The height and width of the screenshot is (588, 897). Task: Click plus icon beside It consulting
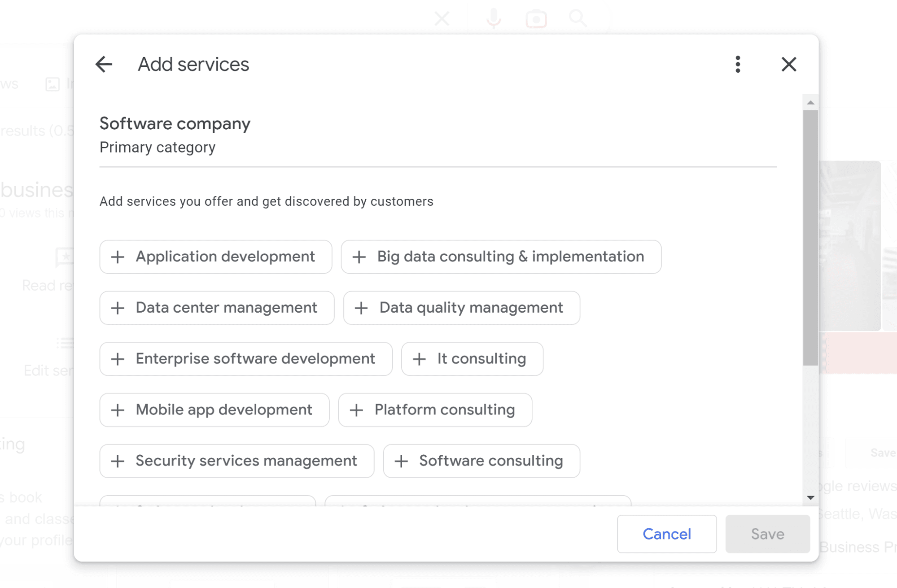[x=419, y=359]
